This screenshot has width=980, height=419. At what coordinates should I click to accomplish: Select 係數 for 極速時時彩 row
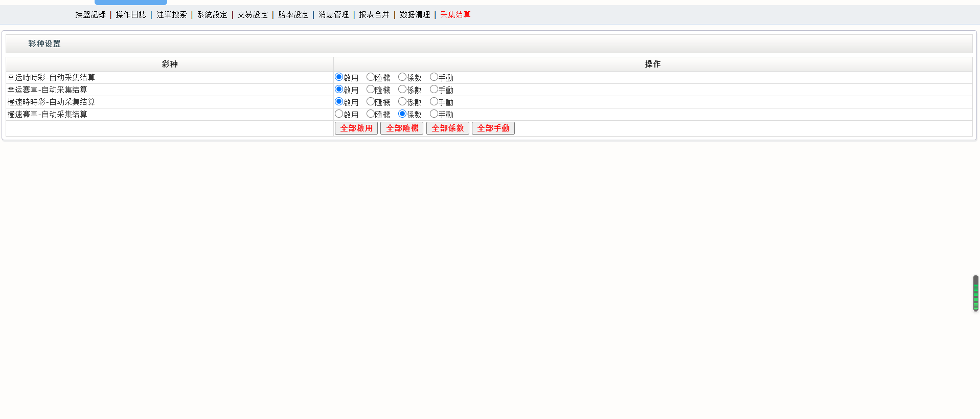[402, 102]
